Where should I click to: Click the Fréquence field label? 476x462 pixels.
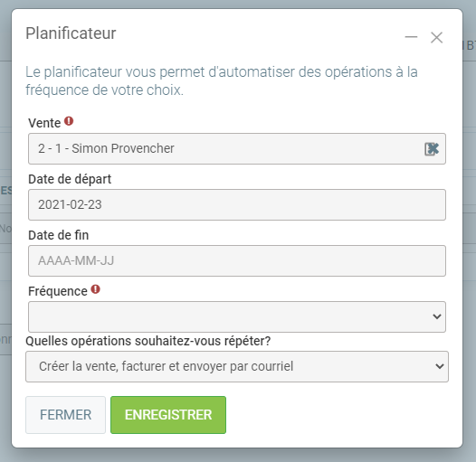click(x=58, y=291)
